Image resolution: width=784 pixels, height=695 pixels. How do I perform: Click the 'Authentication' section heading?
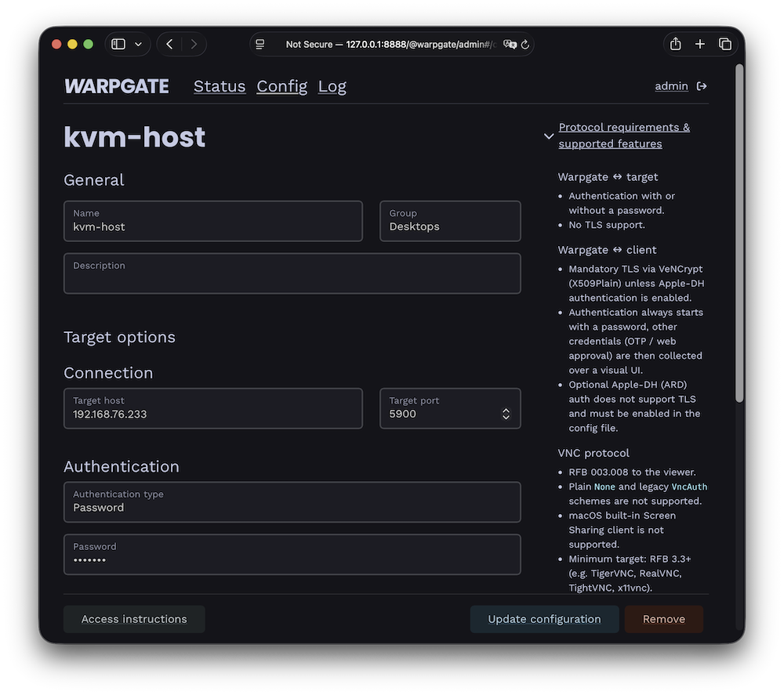[x=122, y=467]
